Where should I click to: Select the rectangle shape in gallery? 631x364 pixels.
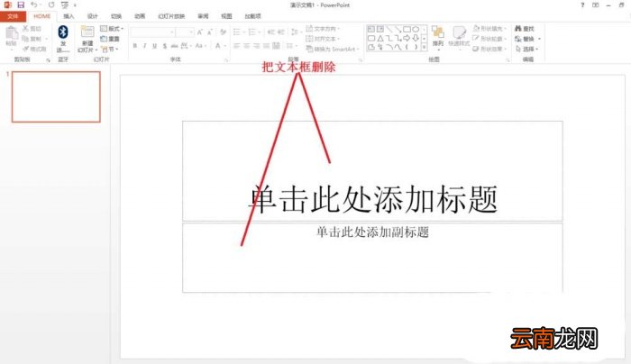(x=407, y=30)
